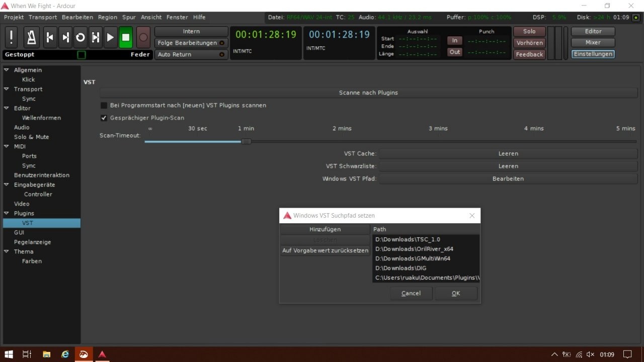This screenshot has height=362, width=644.
Task: Select path D:\Downloads\OrilRiver_x64
Action: click(x=426, y=249)
